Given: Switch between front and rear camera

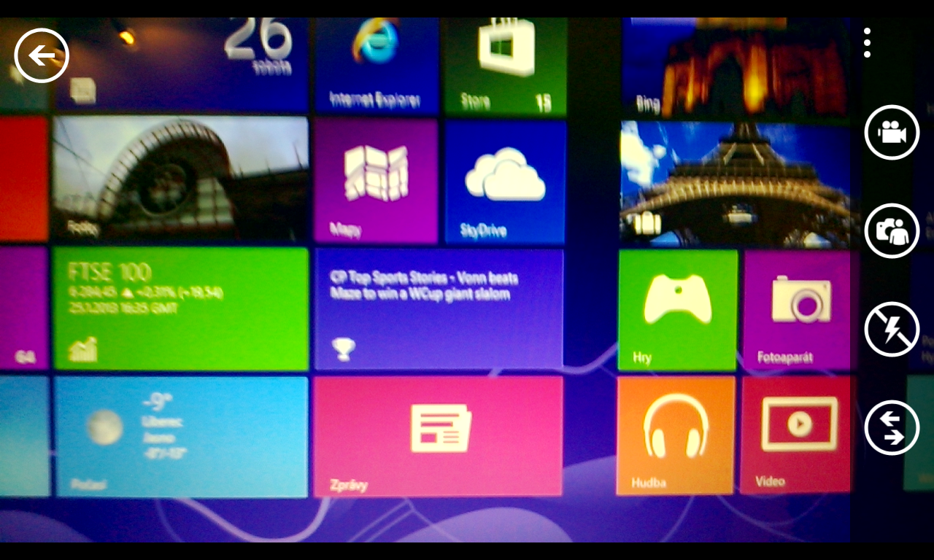Looking at the screenshot, I should tap(891, 231).
